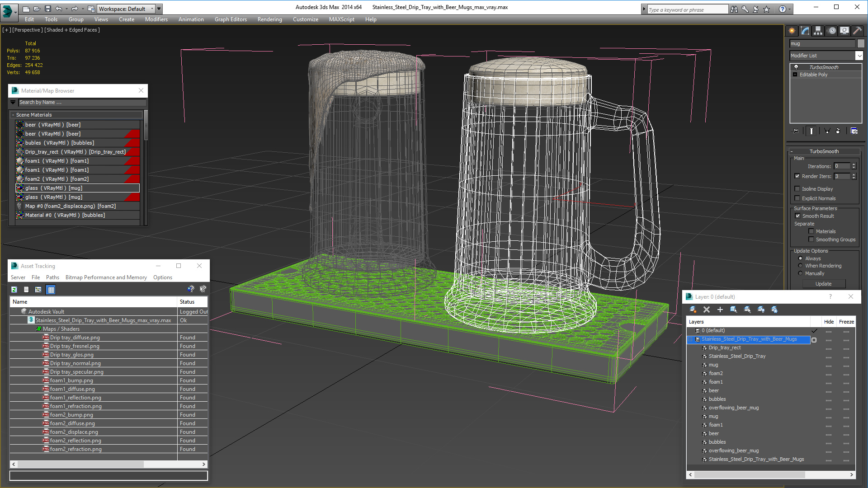Expand the Editable Poly stack entry
This screenshot has height=488, width=868.
pos(795,75)
